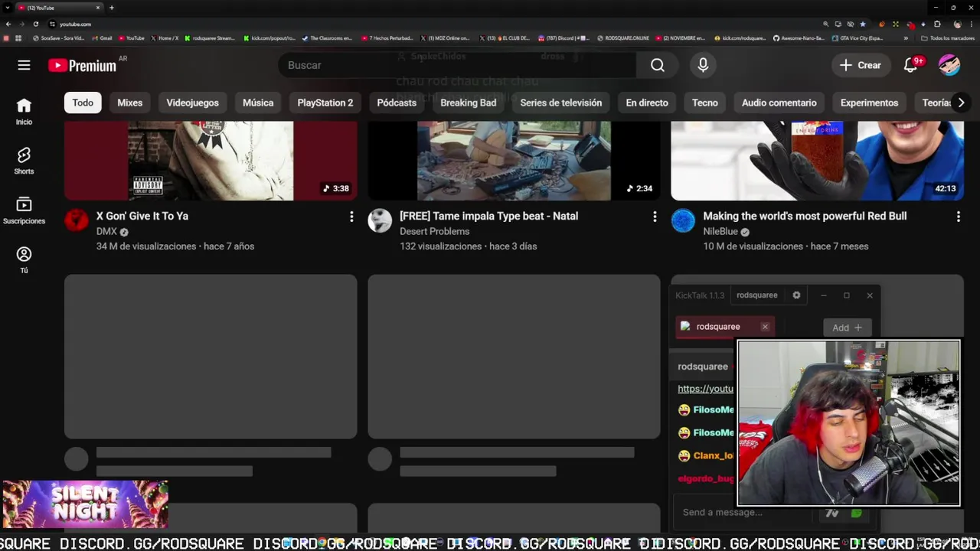The height and width of the screenshot is (551, 980).
Task: Open the X Gon' Give It To Ya title
Action: pos(142,216)
